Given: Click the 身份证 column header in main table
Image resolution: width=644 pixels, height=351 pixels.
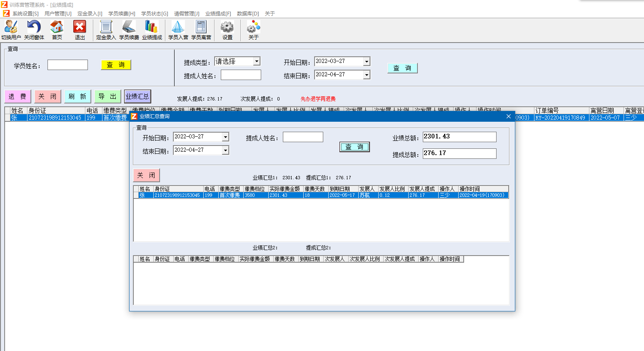Looking at the screenshot, I should 56,110.
